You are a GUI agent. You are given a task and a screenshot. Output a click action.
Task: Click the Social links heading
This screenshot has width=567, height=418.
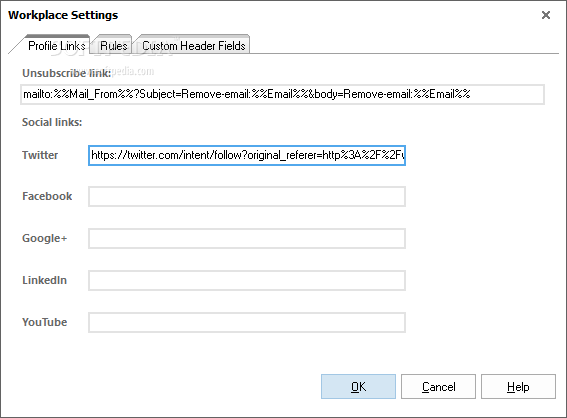click(52, 122)
